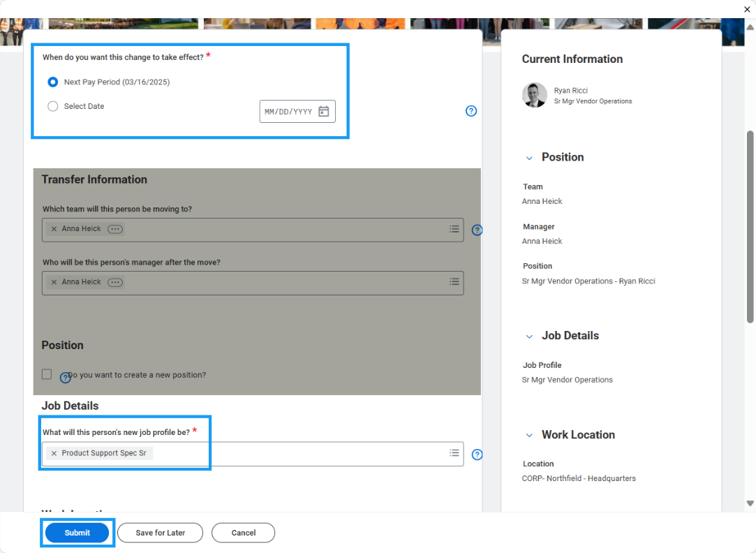Screen dimensions: 756x553
Task: Check the create a new position checkbox
Action: [46, 374]
